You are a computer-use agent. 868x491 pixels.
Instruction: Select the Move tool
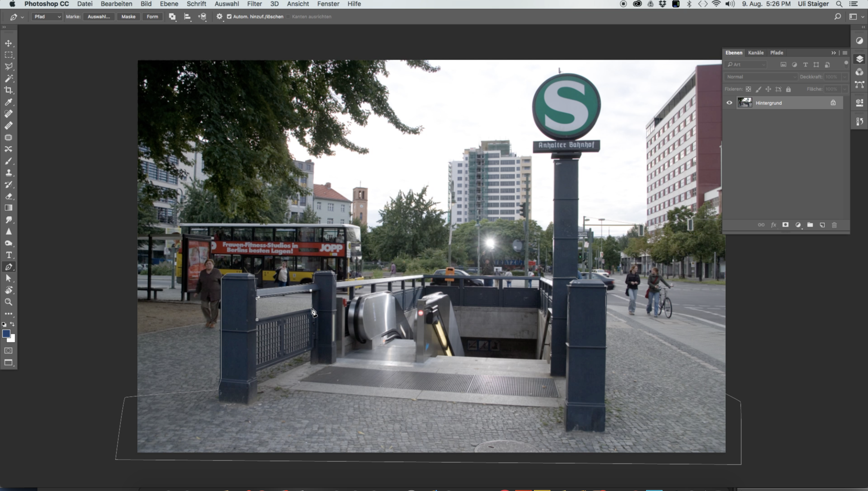click(9, 43)
